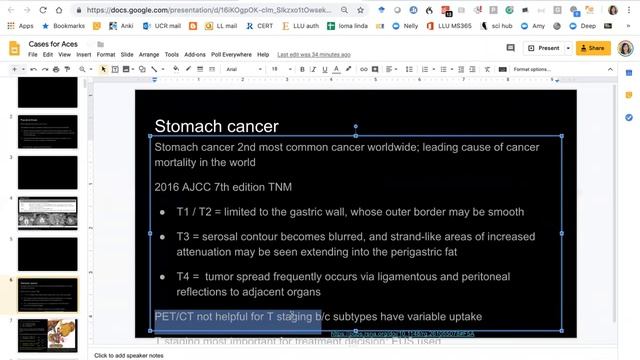Click the Print icon
The width and height of the screenshot is (640, 360).
(56, 69)
